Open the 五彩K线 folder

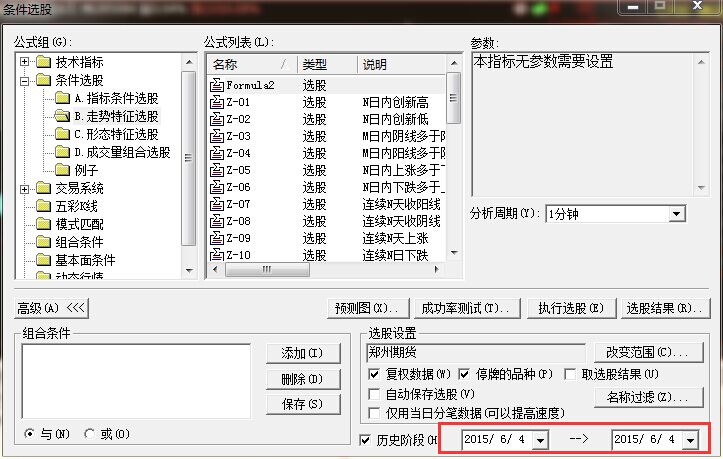coord(43,206)
